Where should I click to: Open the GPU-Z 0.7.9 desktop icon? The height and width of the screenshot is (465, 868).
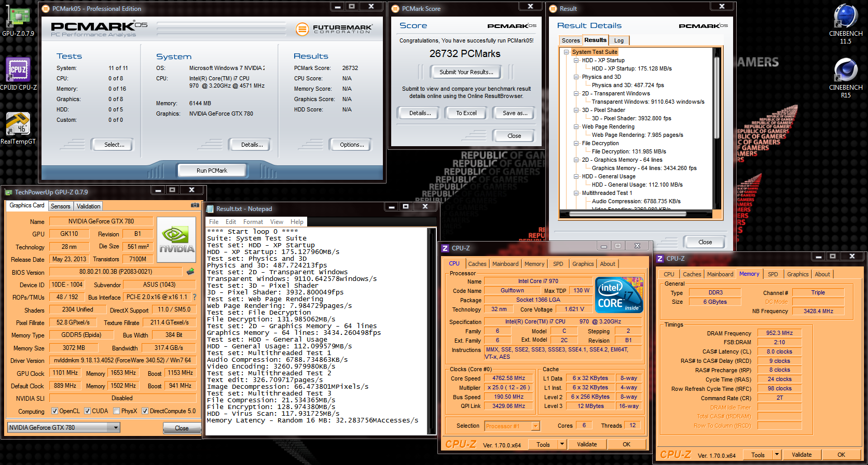pos(18,21)
